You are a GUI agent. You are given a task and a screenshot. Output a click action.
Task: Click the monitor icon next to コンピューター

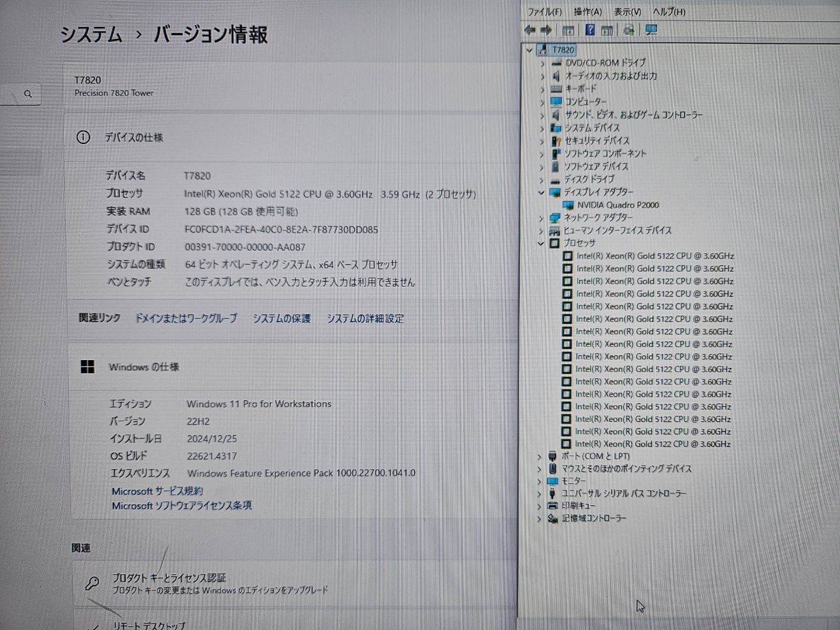click(556, 101)
